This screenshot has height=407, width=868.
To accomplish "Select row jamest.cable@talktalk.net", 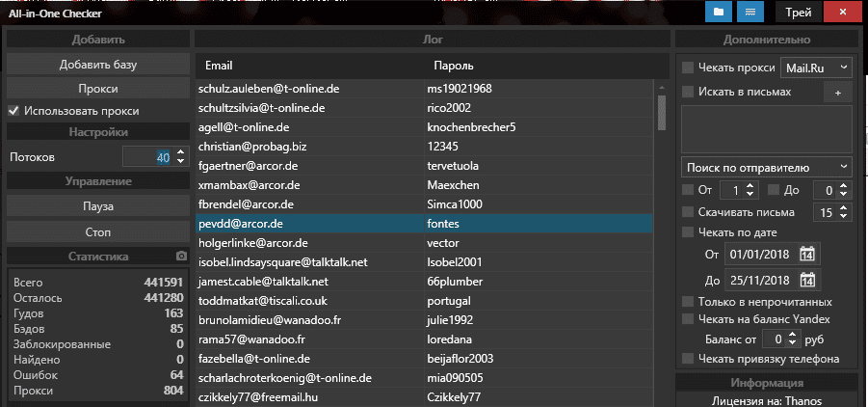I will pyautogui.click(x=424, y=281).
